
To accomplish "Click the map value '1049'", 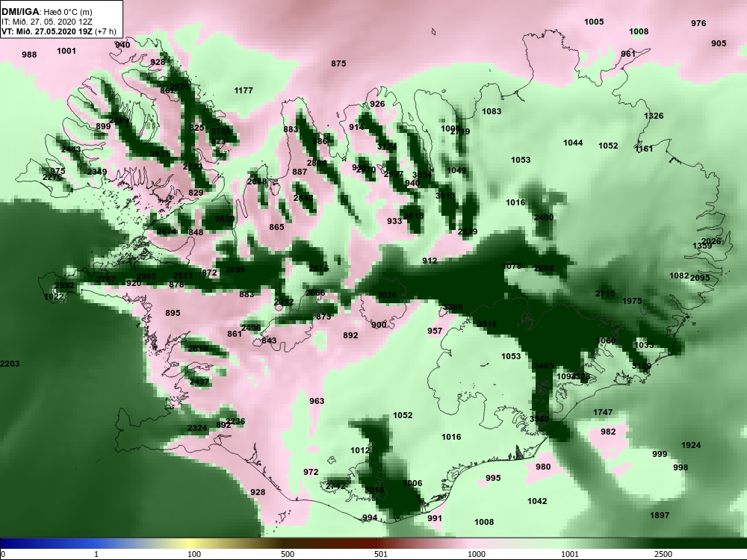I will (456, 170).
